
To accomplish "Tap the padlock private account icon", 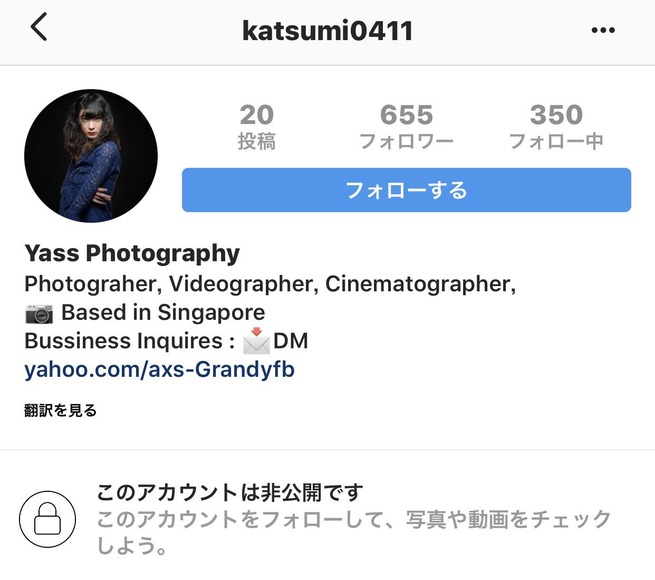I will [47, 519].
